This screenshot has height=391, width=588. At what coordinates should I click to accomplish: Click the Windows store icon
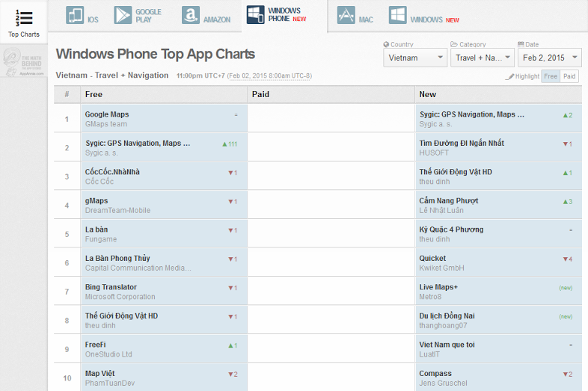[x=397, y=15]
